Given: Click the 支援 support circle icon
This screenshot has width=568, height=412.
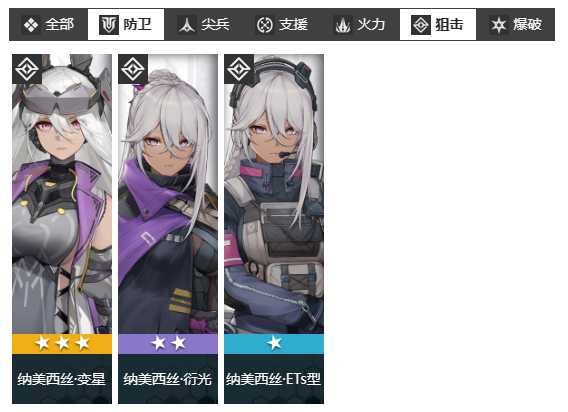Looking at the screenshot, I should [x=264, y=25].
